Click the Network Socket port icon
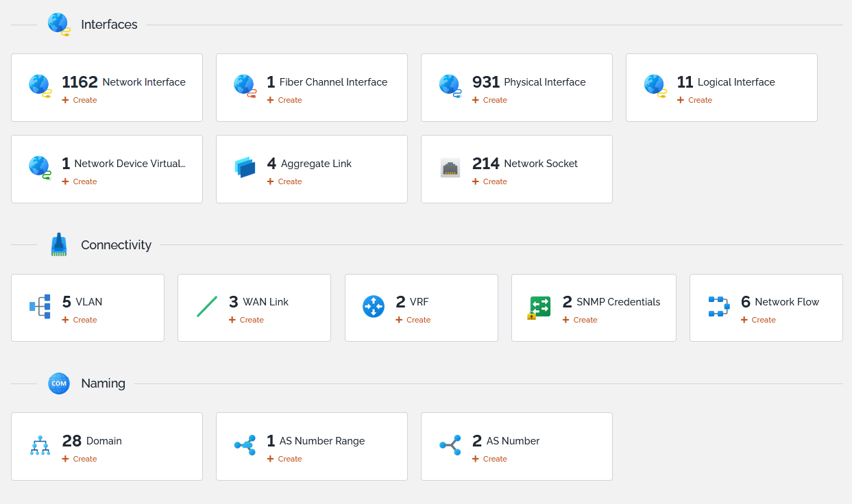This screenshot has width=852, height=504. (x=450, y=167)
